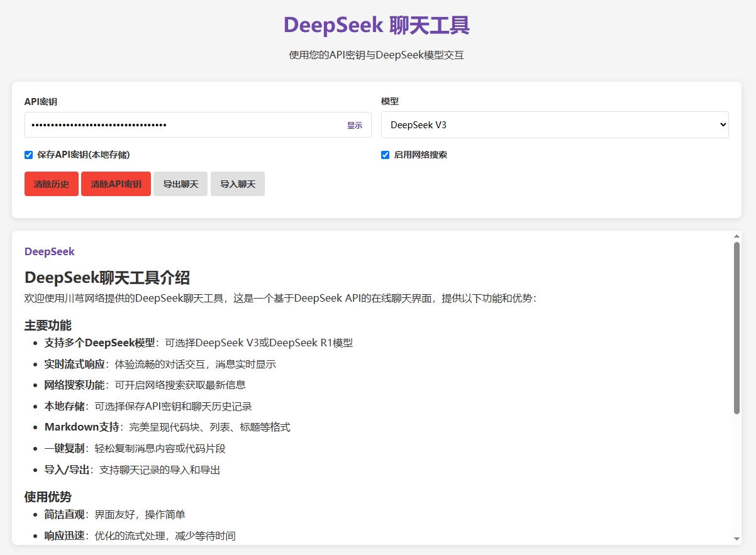Open the 模型 dropdown showing DeepSeek V3
Image resolution: width=756 pixels, height=555 pixels.
555,124
